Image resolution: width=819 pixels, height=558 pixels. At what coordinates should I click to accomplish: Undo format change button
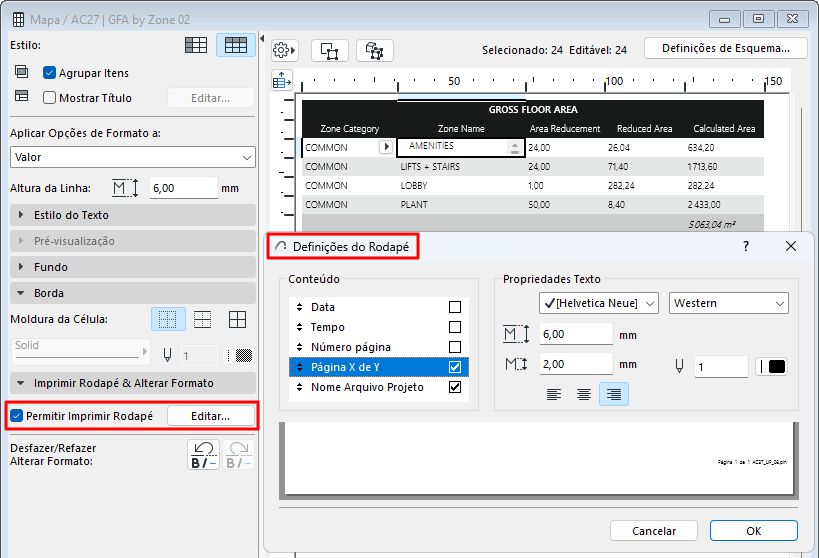203,455
